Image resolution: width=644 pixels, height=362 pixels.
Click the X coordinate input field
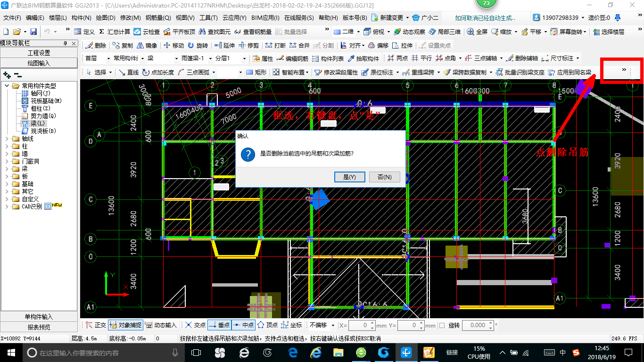point(362,325)
